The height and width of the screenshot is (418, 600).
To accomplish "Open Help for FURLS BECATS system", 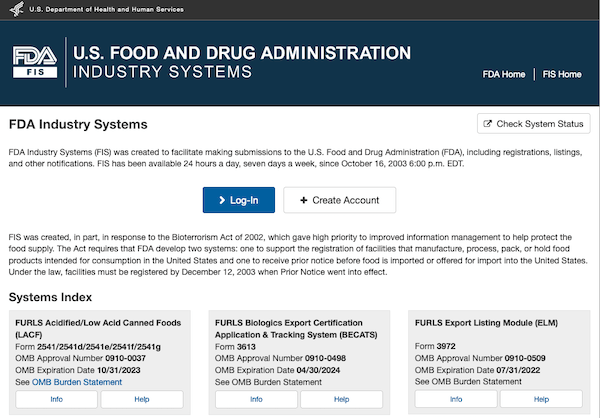I will click(342, 399).
